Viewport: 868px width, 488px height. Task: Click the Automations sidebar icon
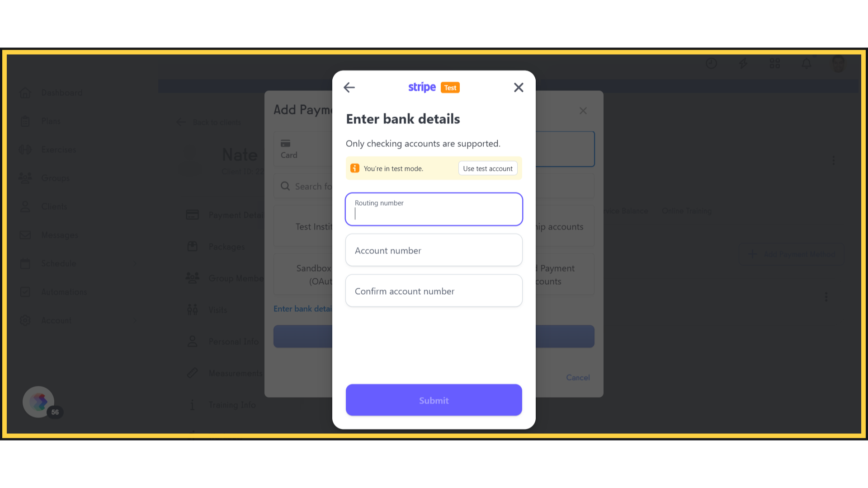click(25, 291)
